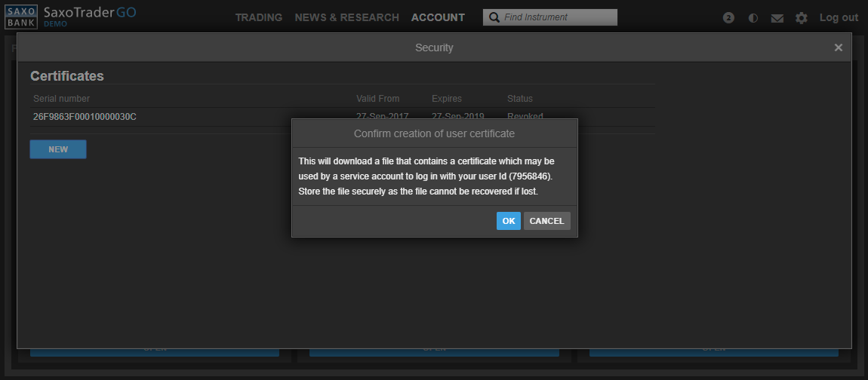Image resolution: width=868 pixels, height=380 pixels.
Task: Select certificate row 26F9863F00010000030C
Action: (x=85, y=117)
